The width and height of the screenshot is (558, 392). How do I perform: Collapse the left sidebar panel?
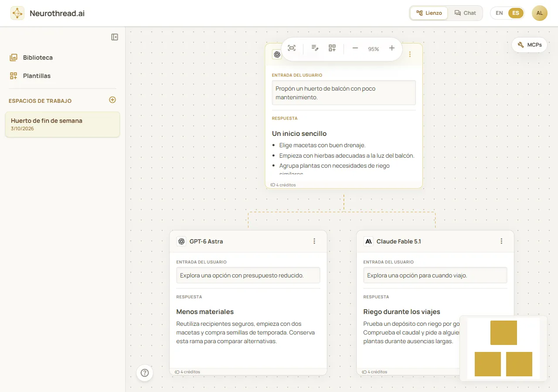click(115, 37)
